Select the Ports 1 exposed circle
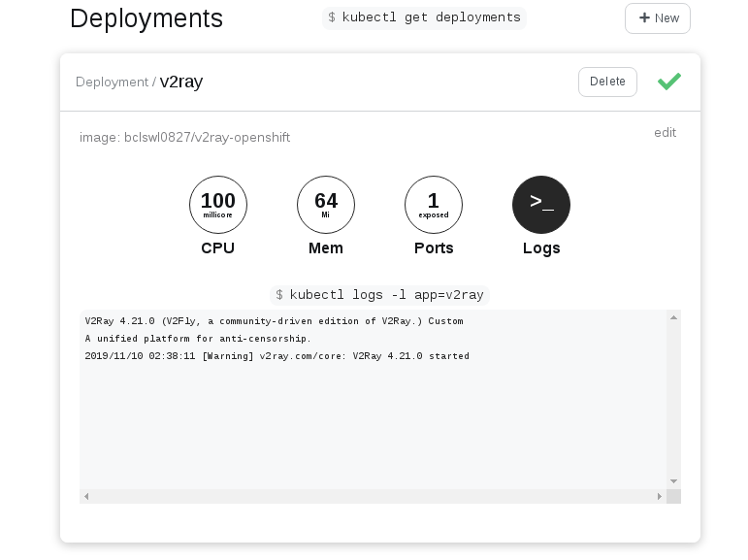The image size is (748, 560). pyautogui.click(x=434, y=205)
